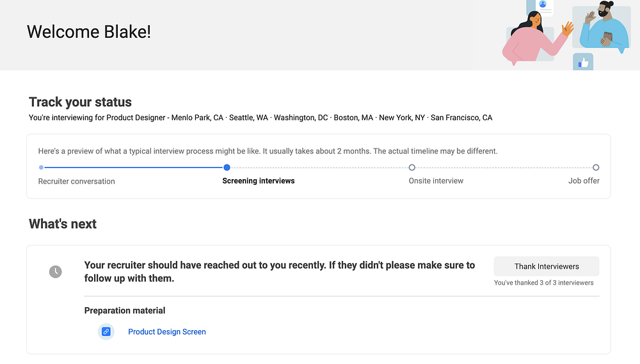
Task: Click the profile card icon in header illustration
Action: click(543, 6)
